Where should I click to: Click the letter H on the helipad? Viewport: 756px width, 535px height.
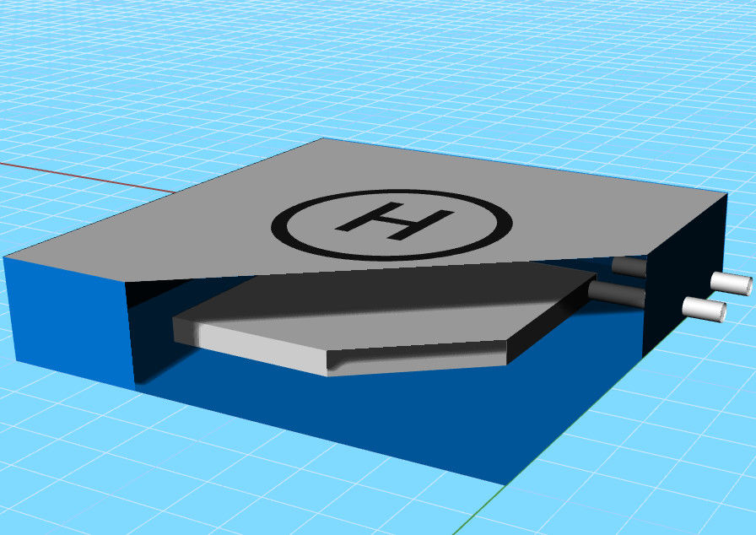coord(391,222)
